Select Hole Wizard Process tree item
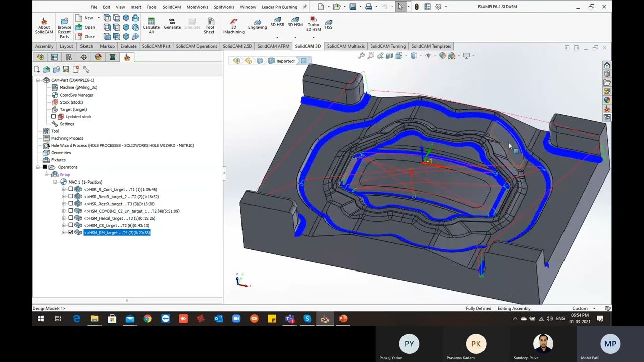The image size is (644, 362). point(118,146)
